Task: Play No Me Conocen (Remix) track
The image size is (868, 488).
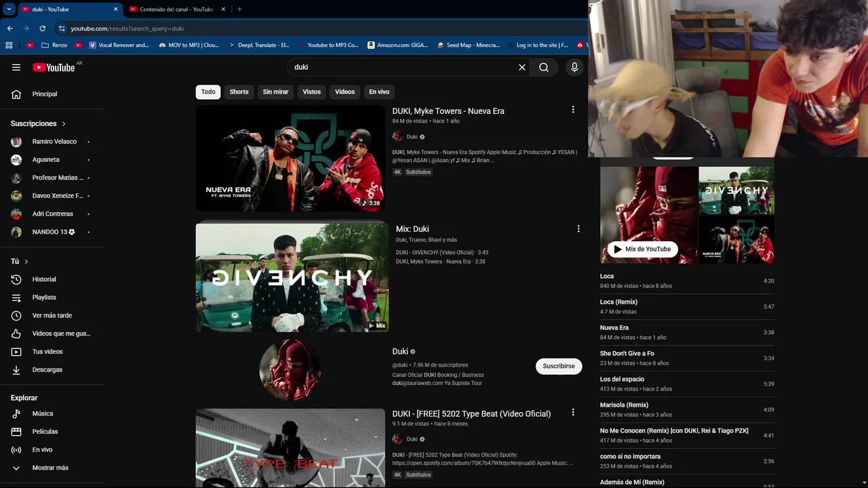Action: (687, 435)
